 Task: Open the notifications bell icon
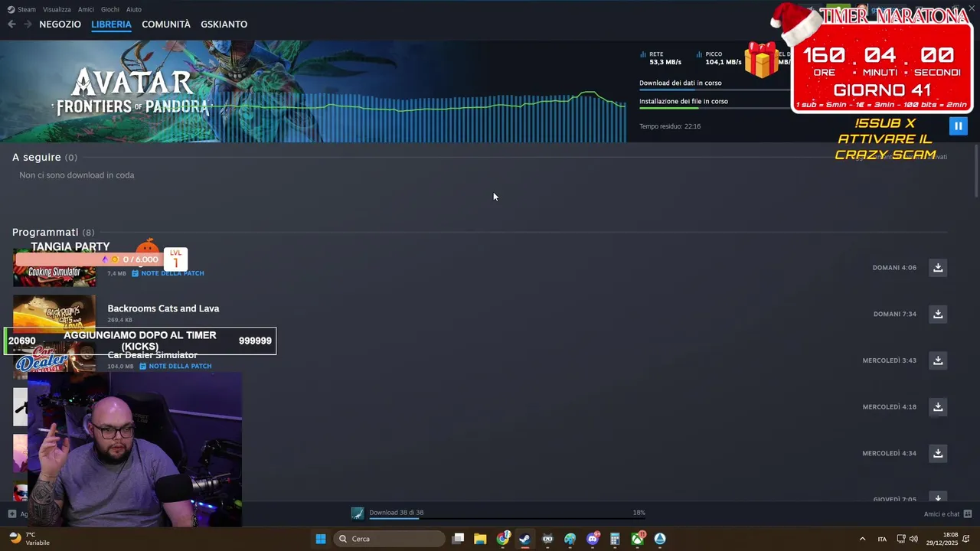(x=967, y=539)
